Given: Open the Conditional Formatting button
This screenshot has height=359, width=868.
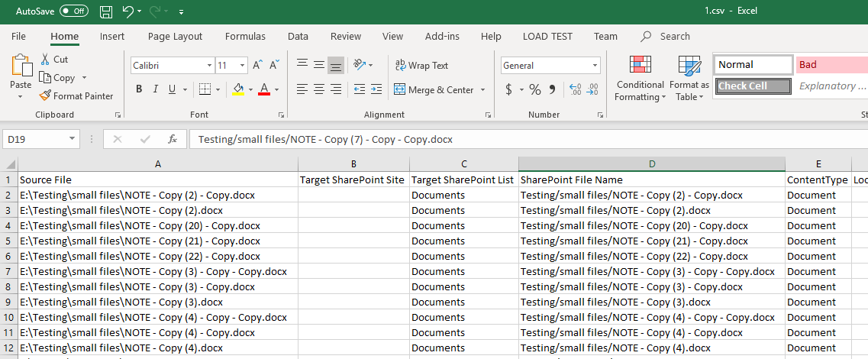Looking at the screenshot, I should click(640, 79).
